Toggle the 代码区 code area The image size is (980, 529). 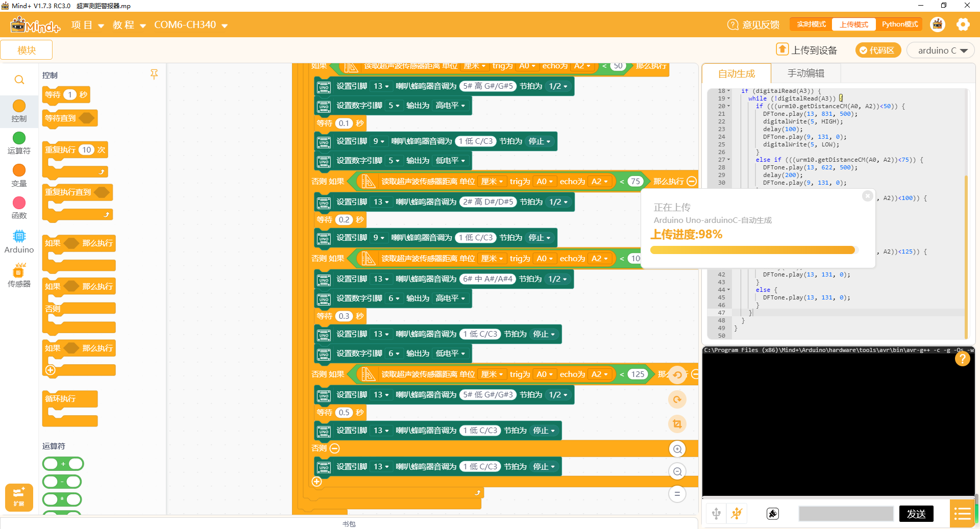tap(877, 50)
